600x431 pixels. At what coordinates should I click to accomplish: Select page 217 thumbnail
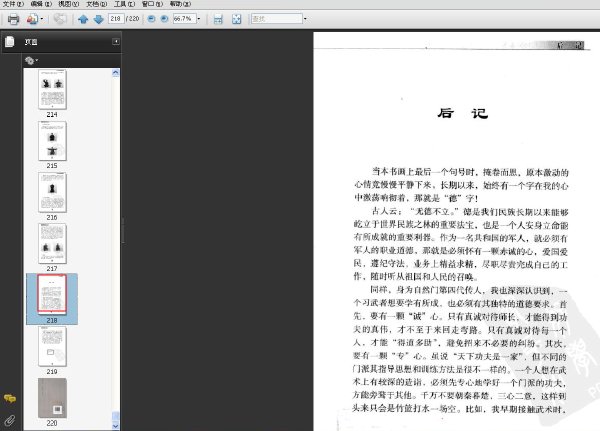coord(52,244)
